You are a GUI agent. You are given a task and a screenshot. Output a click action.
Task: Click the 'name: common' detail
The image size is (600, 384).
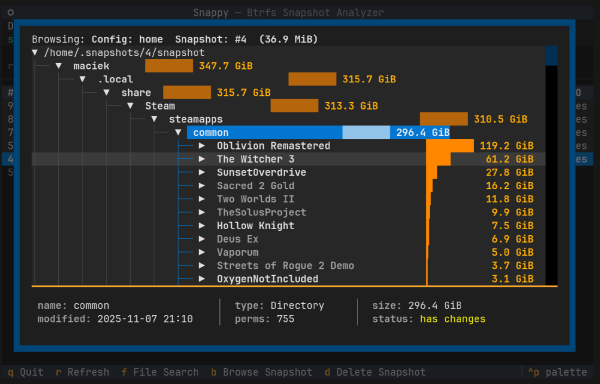(73, 306)
